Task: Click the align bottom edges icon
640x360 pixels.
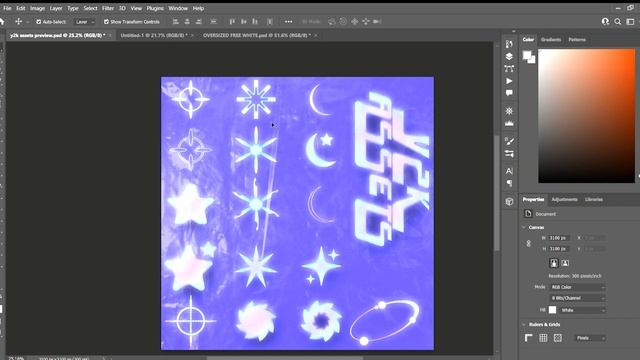Action: click(255, 22)
